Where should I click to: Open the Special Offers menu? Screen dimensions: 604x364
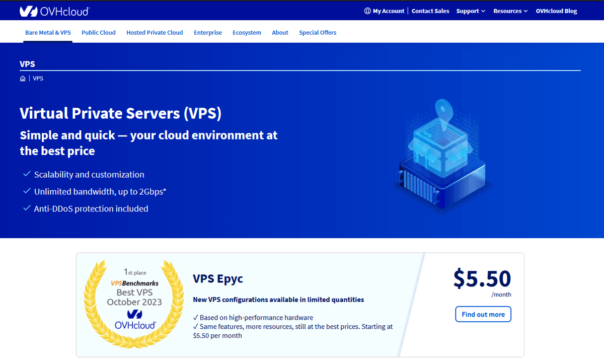(318, 33)
